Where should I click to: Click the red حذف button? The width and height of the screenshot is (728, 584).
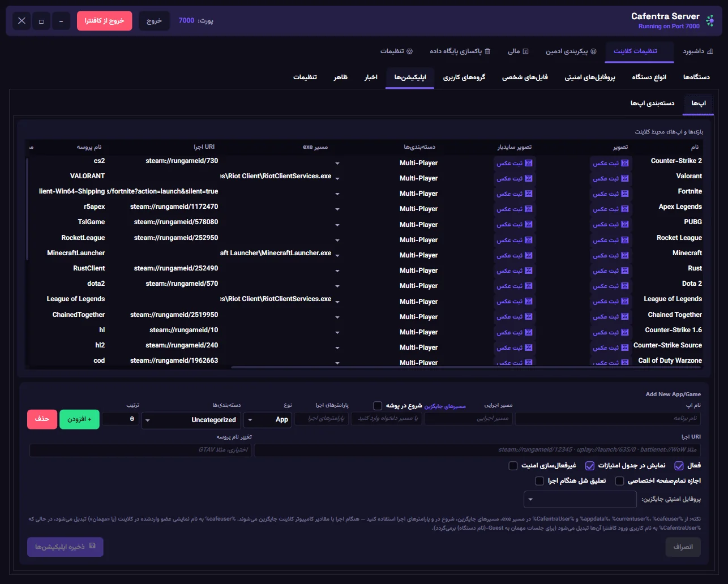42,419
